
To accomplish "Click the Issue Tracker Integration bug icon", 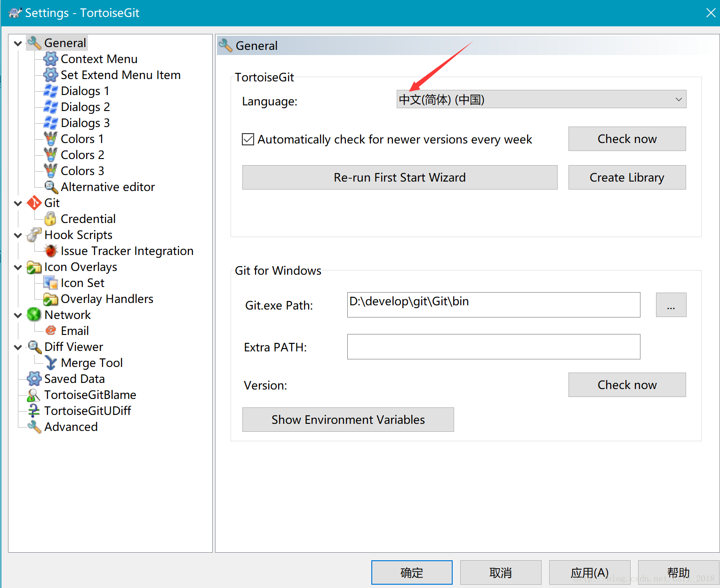I will (x=50, y=251).
